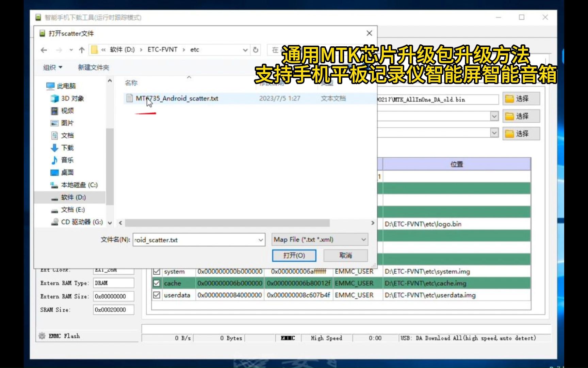588x368 pixels.
Task: Select the cache.img location cell
Action: coord(457,283)
